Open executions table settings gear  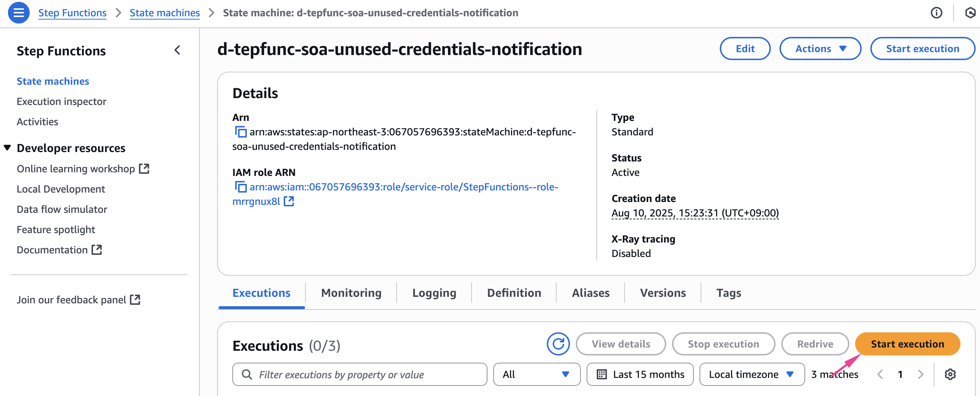point(950,374)
